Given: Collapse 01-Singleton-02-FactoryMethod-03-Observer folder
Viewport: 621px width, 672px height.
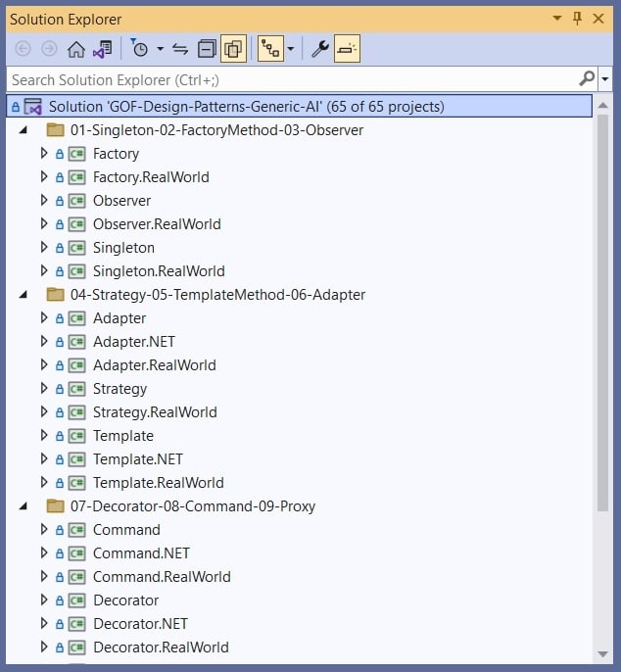Looking at the screenshot, I should coord(24,130).
